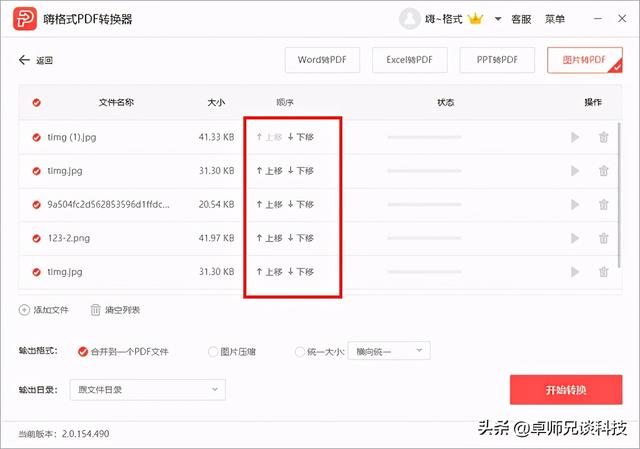Open the 输出目录 原文件目录 dropdown
This screenshot has height=449, width=640.
pyautogui.click(x=147, y=389)
